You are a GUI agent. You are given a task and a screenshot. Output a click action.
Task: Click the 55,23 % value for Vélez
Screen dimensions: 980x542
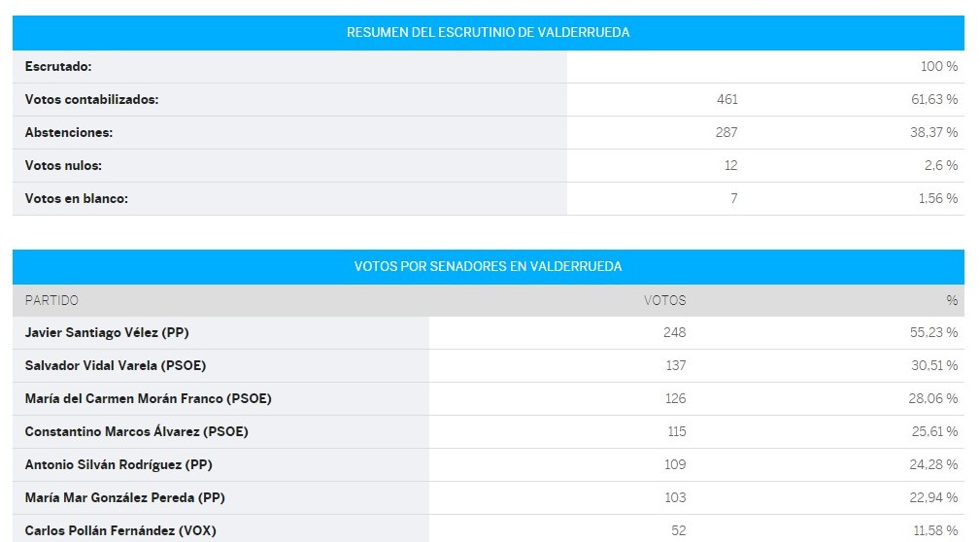pyautogui.click(x=933, y=332)
